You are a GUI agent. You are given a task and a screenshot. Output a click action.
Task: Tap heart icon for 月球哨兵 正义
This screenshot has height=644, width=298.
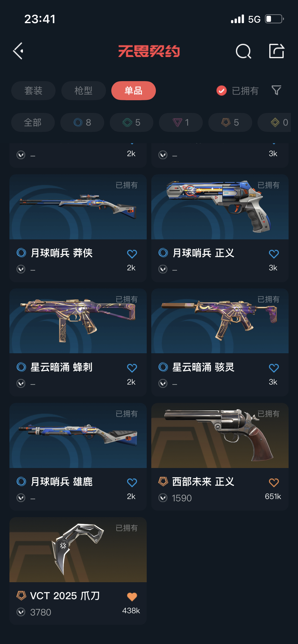(x=274, y=254)
